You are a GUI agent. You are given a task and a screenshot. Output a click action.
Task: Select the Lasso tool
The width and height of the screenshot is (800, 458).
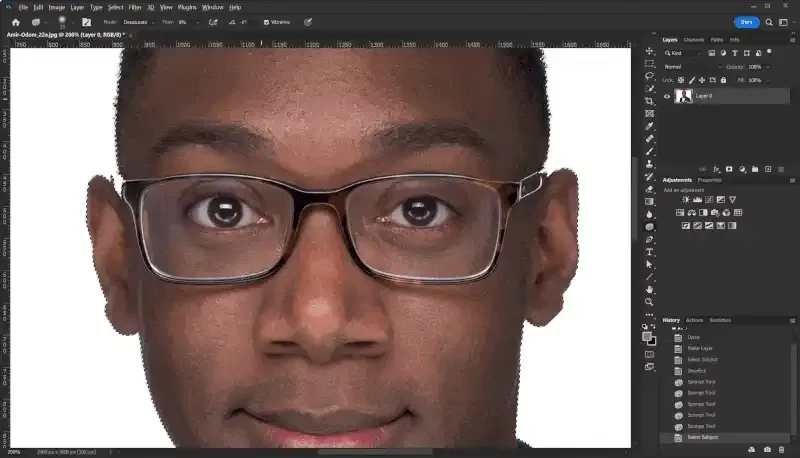(649, 76)
